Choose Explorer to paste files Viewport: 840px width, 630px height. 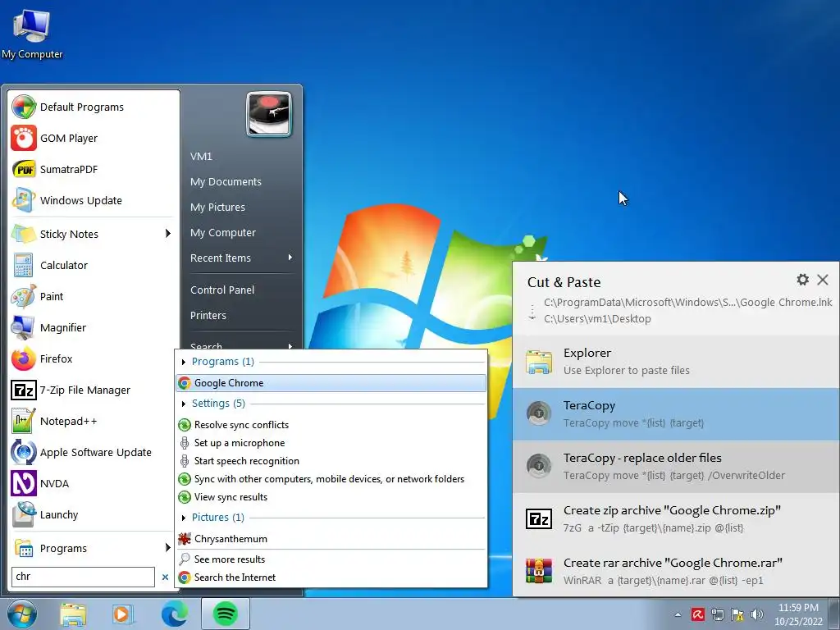coord(676,362)
